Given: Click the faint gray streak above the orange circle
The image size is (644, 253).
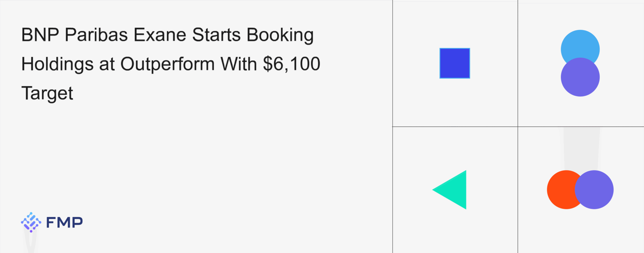Looking at the screenshot, I should point(581,149).
